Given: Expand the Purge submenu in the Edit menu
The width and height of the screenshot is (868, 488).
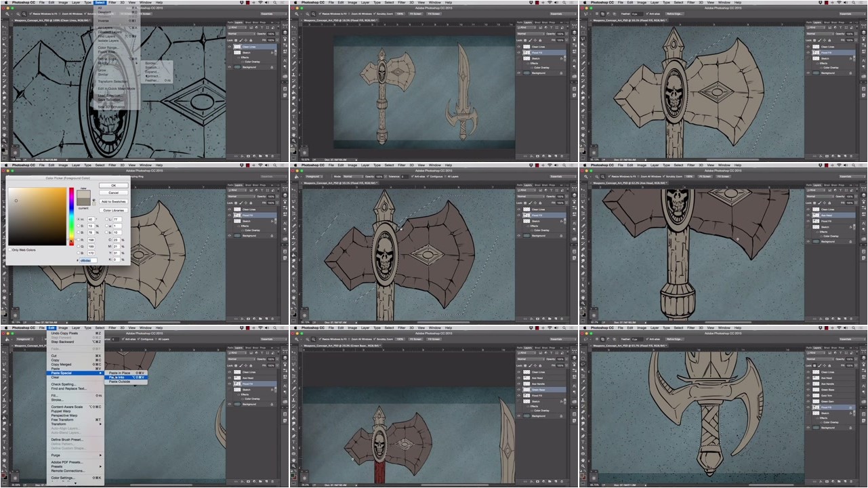Looking at the screenshot, I should (75, 455).
